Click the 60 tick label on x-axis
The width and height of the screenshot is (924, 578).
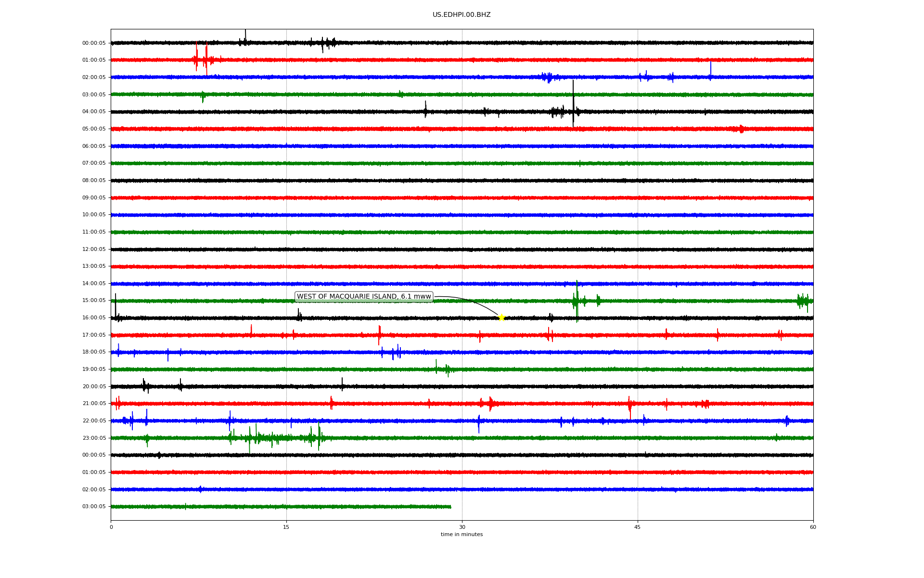click(x=813, y=527)
